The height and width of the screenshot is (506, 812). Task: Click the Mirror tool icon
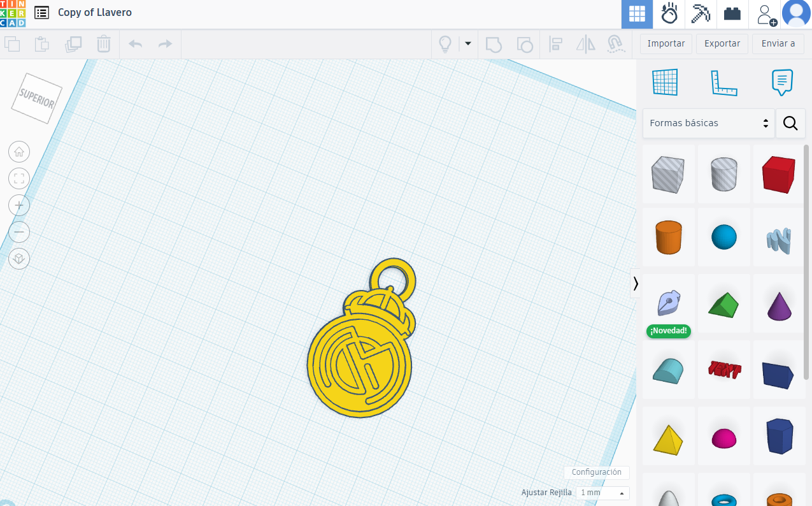[x=585, y=44]
